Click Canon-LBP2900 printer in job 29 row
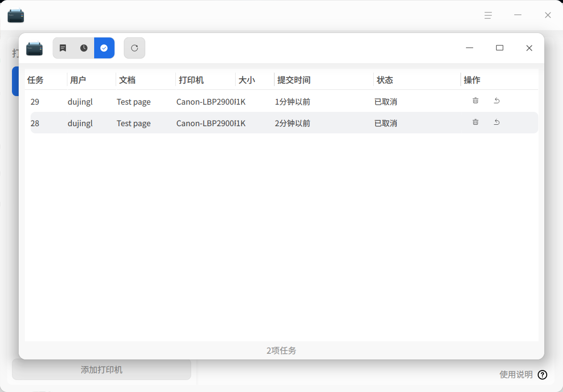Screen dimensions: 563x392 point(206,102)
